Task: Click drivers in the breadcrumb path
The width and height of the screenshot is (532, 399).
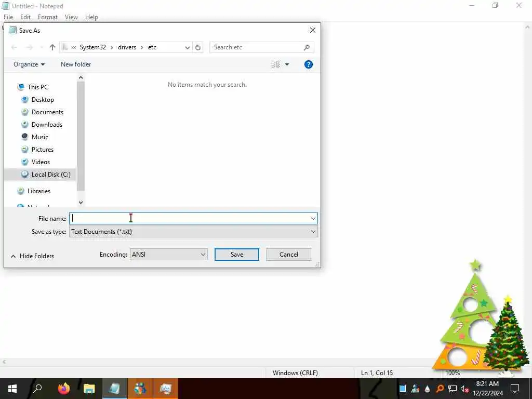Action: coord(127,47)
